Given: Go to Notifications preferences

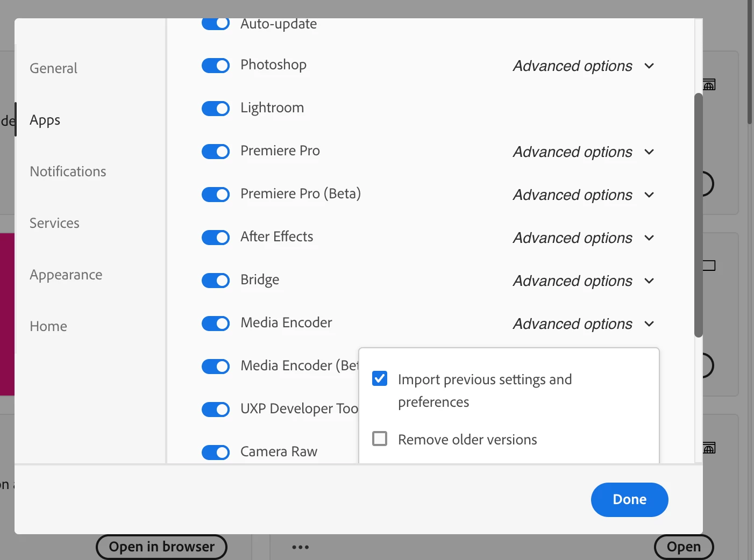Looking at the screenshot, I should (68, 171).
